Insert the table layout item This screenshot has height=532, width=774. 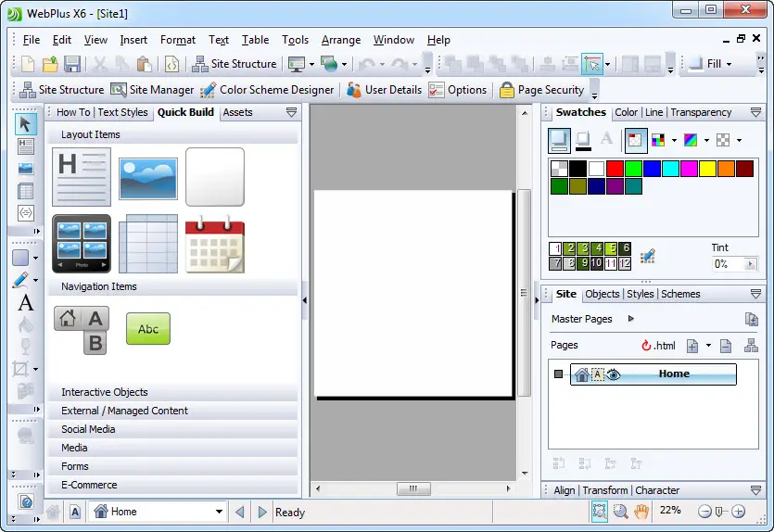pyautogui.click(x=148, y=244)
